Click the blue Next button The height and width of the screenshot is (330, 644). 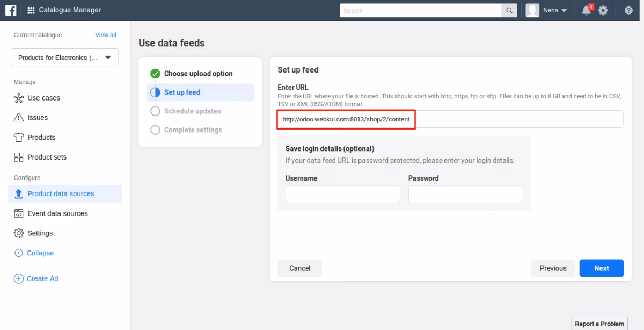(602, 268)
